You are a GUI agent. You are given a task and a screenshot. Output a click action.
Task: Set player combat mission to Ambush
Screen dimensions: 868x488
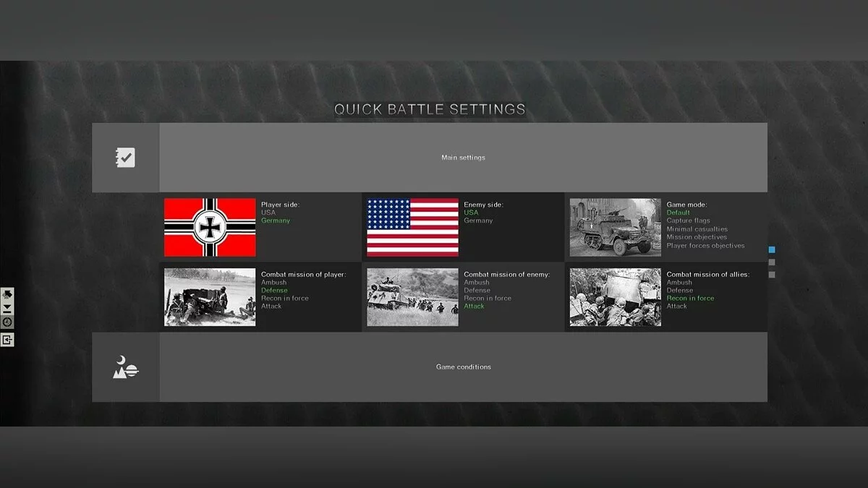click(273, 283)
